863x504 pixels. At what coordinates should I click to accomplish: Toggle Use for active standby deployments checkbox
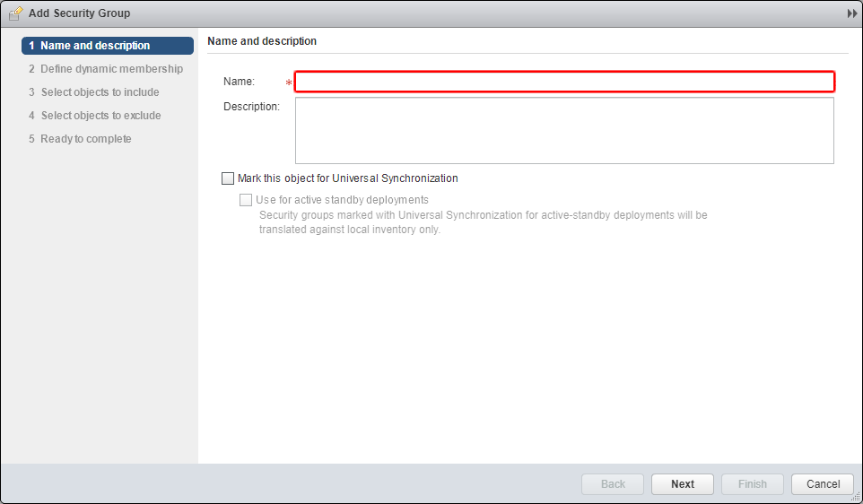tap(246, 200)
